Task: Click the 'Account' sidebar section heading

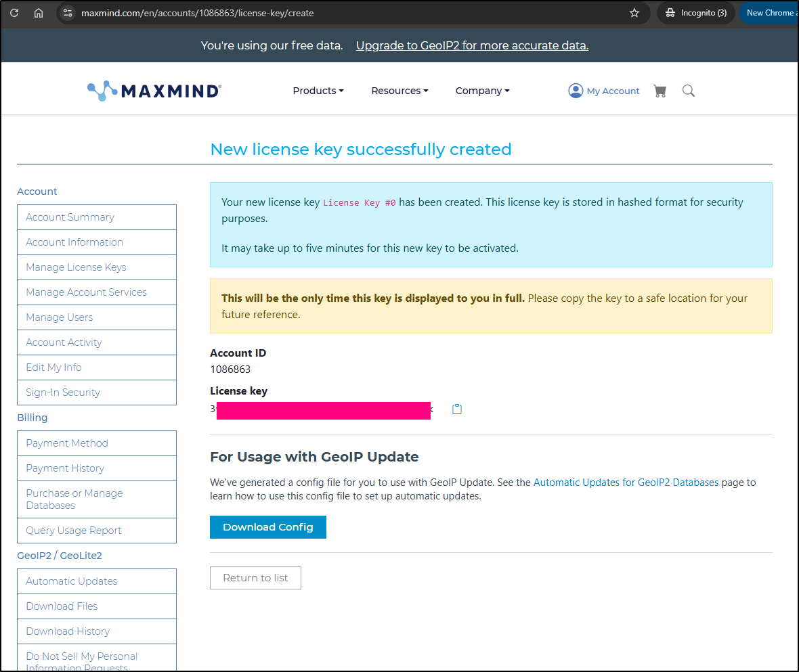Action: coord(37,192)
